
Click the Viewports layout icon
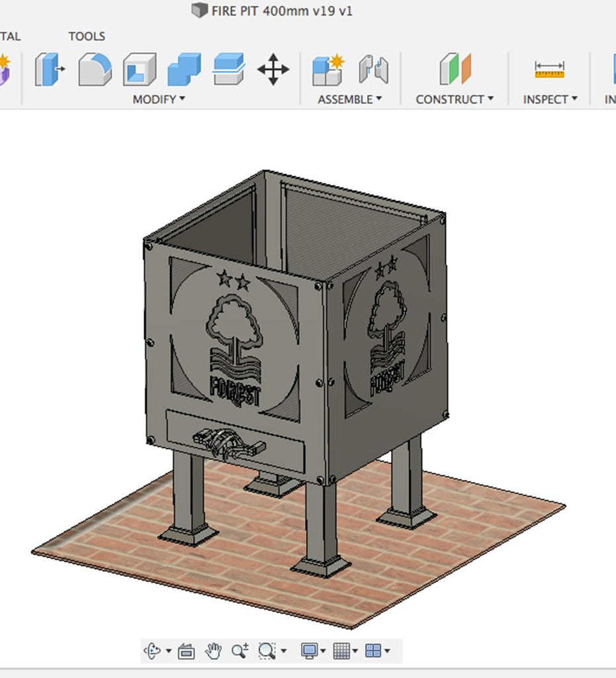click(x=373, y=651)
